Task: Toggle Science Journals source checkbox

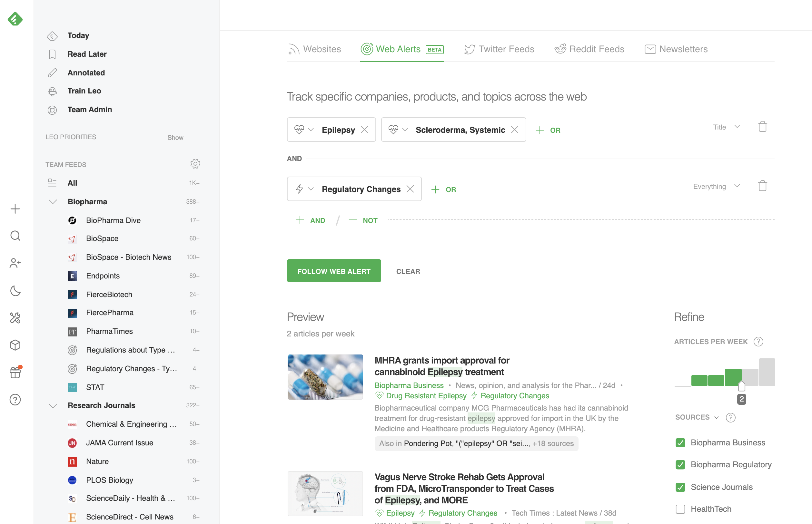Action: tap(680, 487)
